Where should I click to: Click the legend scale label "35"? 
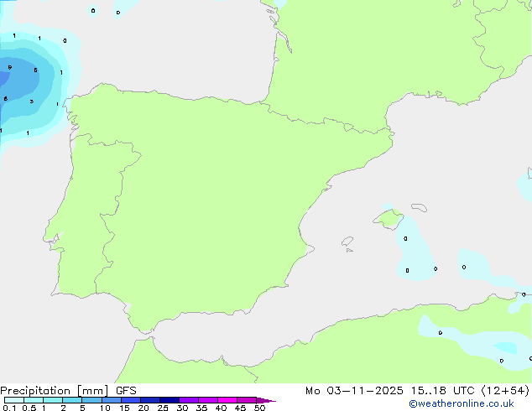click(x=201, y=408)
